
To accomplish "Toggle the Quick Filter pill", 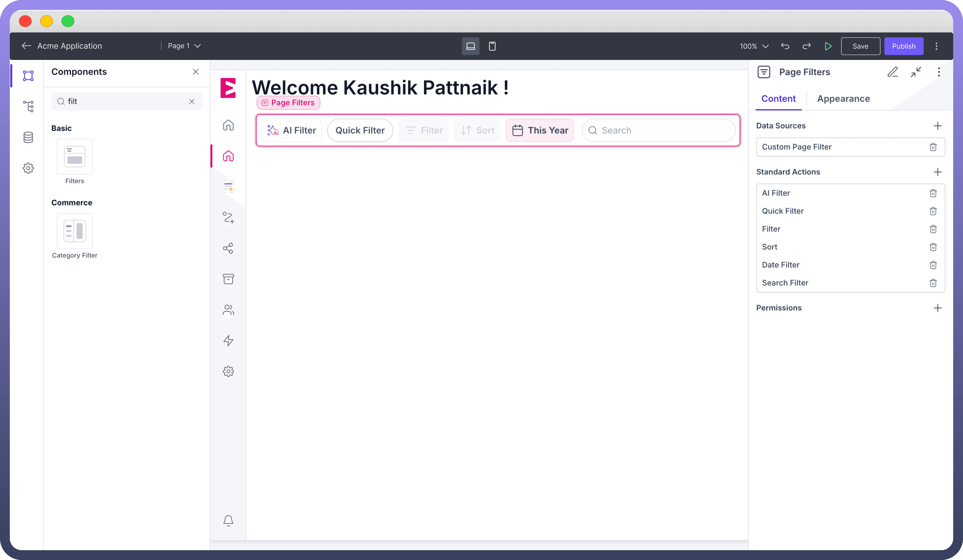I will [360, 131].
